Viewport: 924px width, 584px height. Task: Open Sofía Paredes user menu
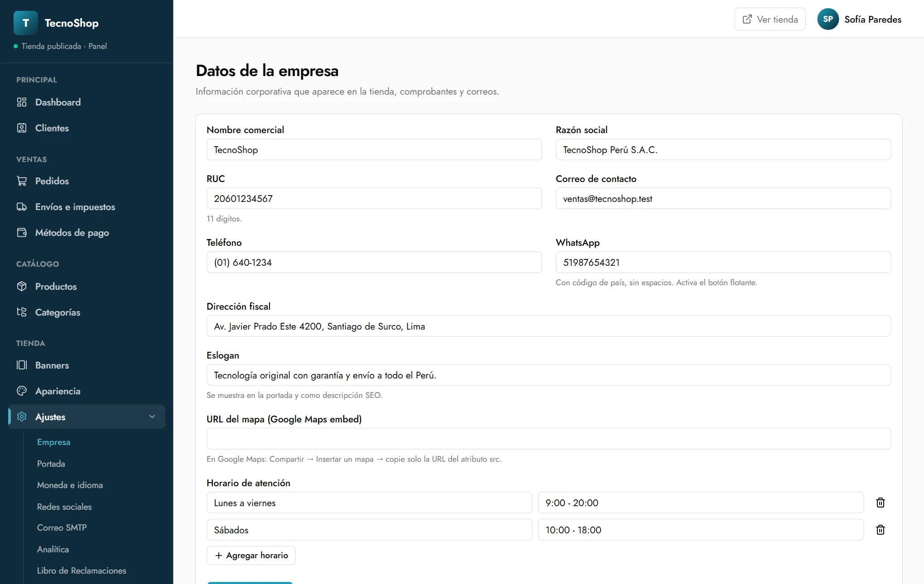pyautogui.click(x=859, y=19)
